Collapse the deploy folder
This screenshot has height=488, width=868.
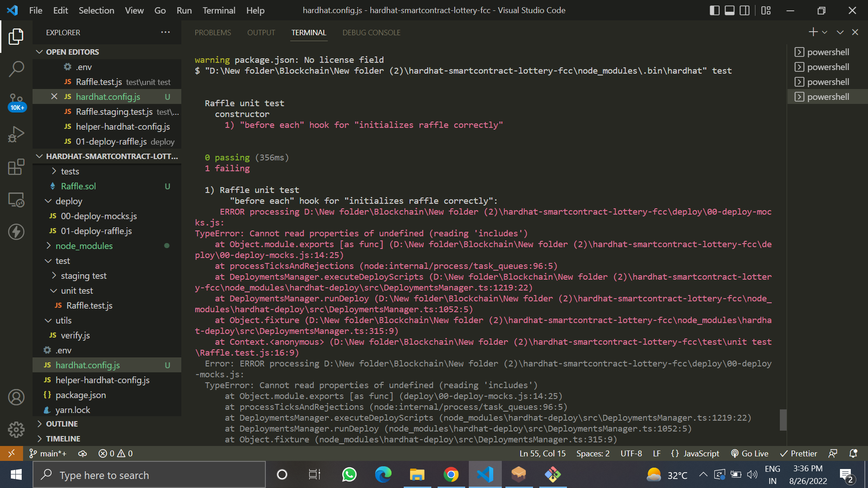(107, 201)
